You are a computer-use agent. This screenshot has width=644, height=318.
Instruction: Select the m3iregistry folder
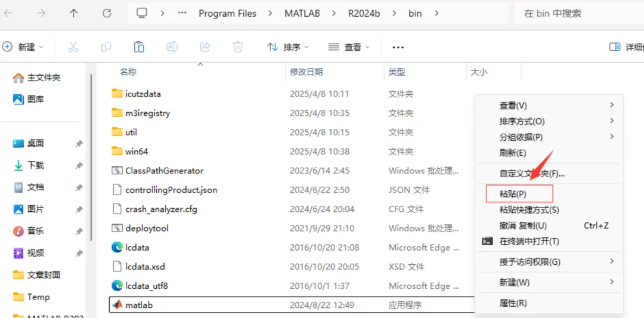click(141, 113)
